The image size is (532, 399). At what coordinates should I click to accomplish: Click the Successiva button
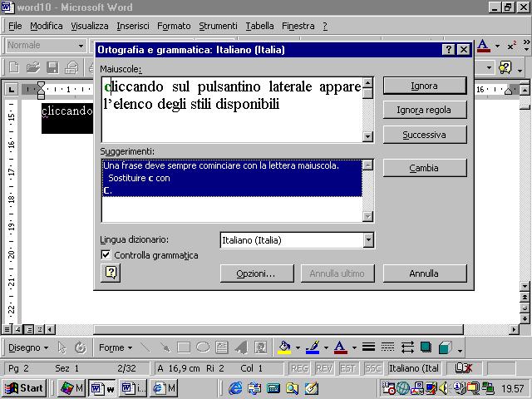point(425,135)
